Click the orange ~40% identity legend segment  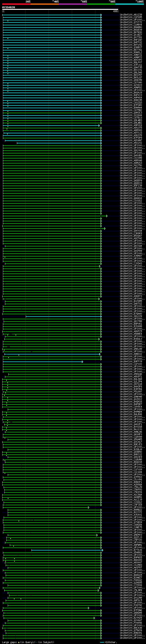click(x=45, y=4)
